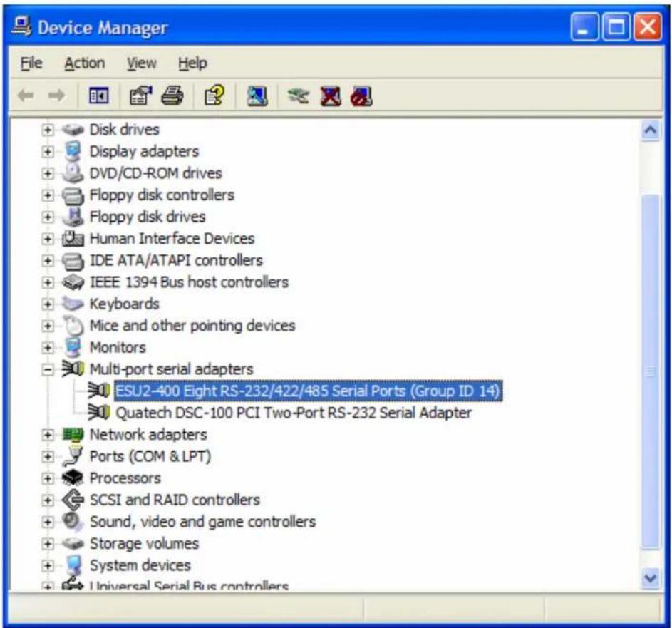Viewport: 672px width, 628px height.
Task: Select the DVD/CD-ROM drives label
Action: click(x=155, y=173)
